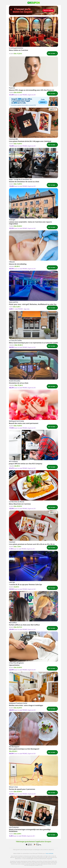Open the 'Téléchargez gratuitement l'application Groupon' link
67x868 pixels.
point(33,841)
